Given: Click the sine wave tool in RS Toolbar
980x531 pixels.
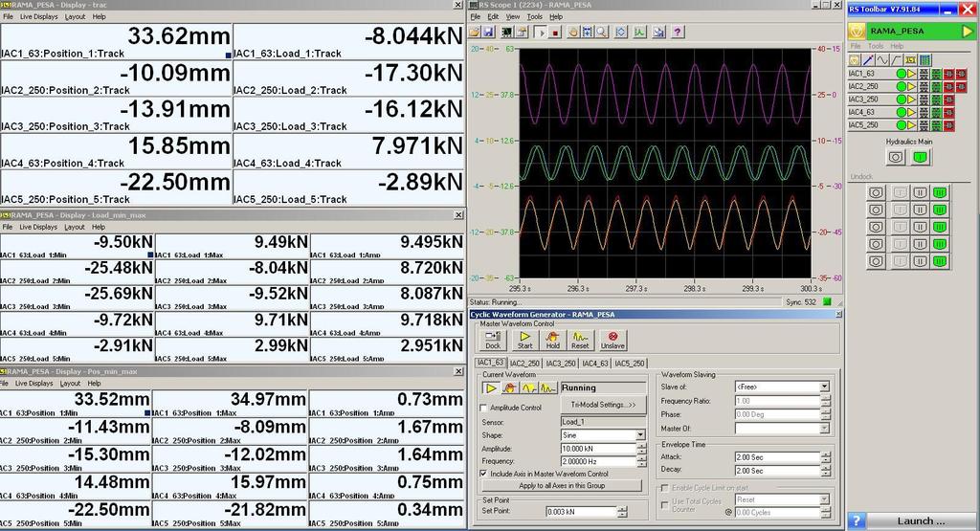Looking at the screenshot, I should tap(881, 60).
